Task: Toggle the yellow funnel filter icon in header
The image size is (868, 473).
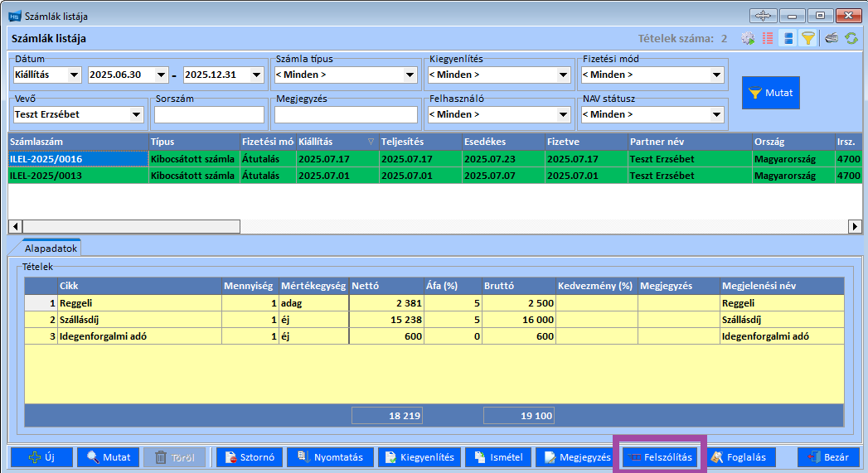Action: 808,38
